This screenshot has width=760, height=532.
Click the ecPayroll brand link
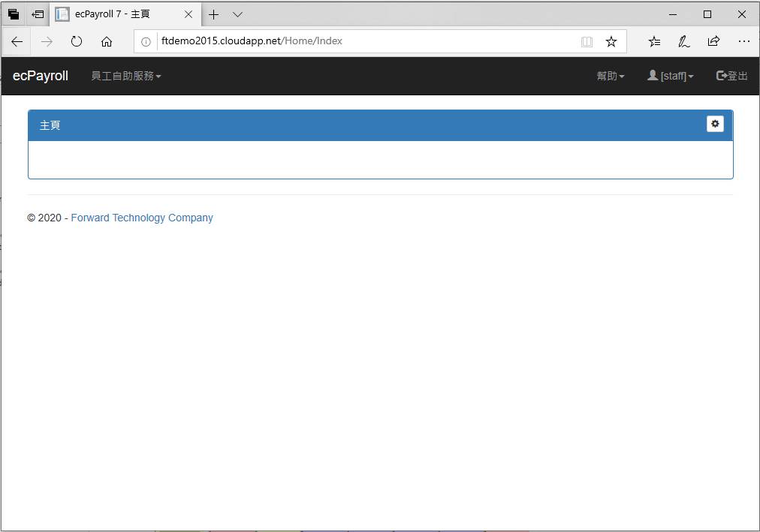[41, 76]
